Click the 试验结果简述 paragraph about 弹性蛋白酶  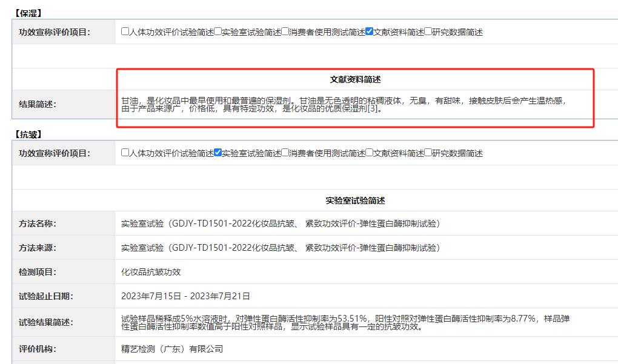coord(345,322)
